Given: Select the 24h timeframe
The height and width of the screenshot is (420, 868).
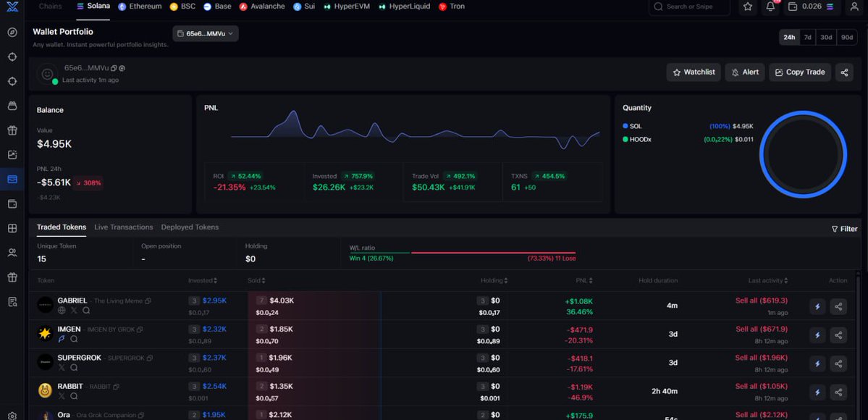Looking at the screenshot, I should click(x=789, y=37).
